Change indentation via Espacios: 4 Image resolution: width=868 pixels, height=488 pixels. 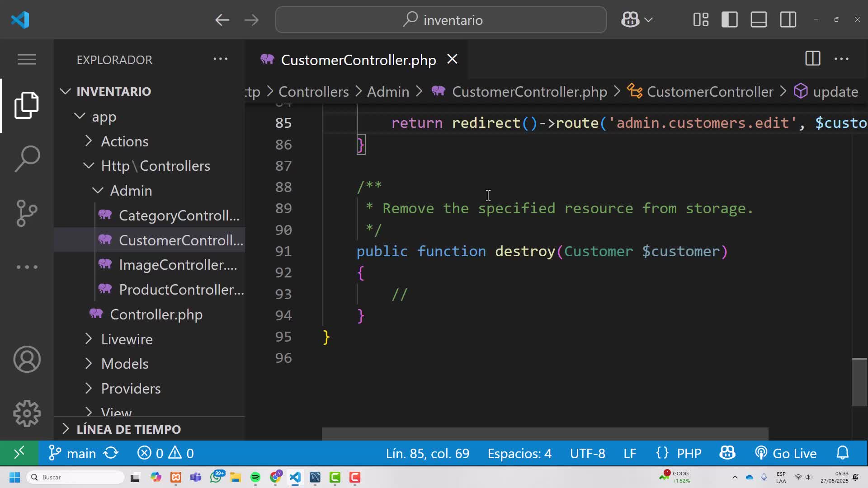click(x=519, y=453)
